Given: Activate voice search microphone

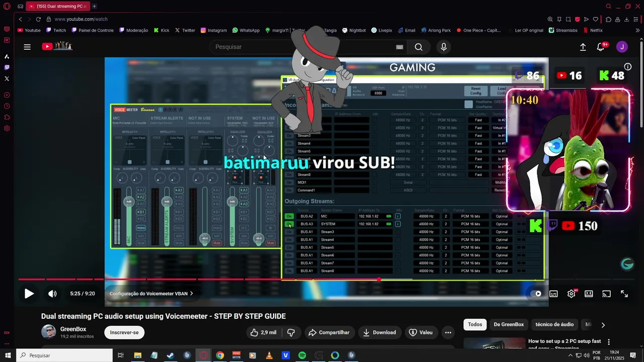Looking at the screenshot, I should 444,47.
